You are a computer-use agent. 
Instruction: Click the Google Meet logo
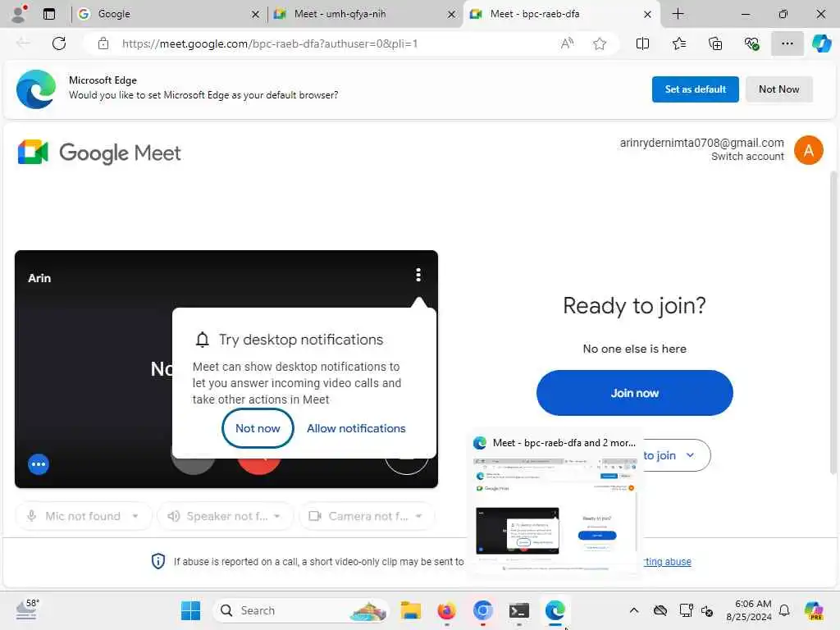click(99, 153)
